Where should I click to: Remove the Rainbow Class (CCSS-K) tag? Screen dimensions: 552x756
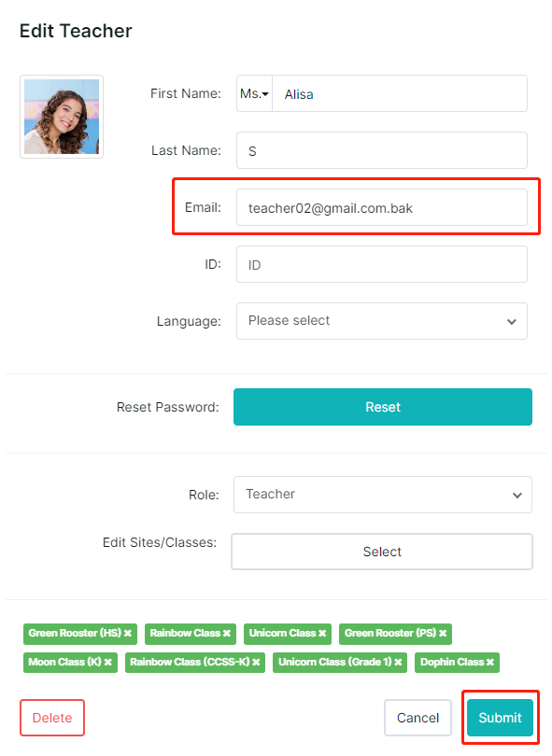click(x=256, y=663)
